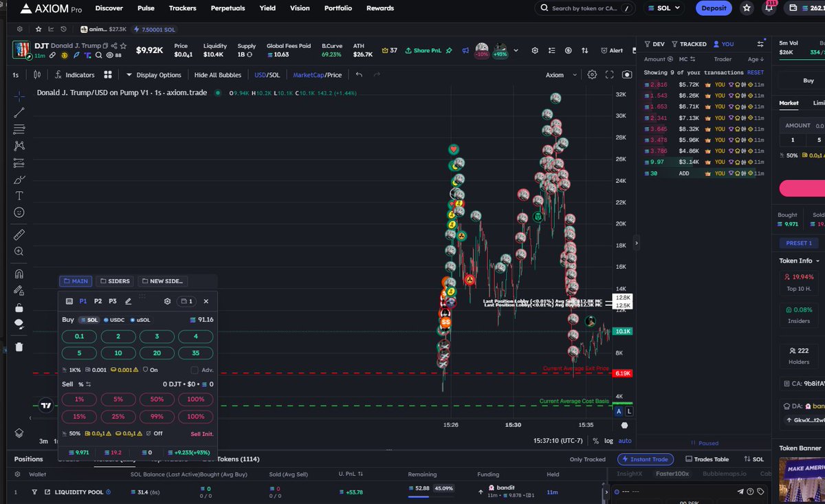Click the Deposit button

pyautogui.click(x=714, y=8)
